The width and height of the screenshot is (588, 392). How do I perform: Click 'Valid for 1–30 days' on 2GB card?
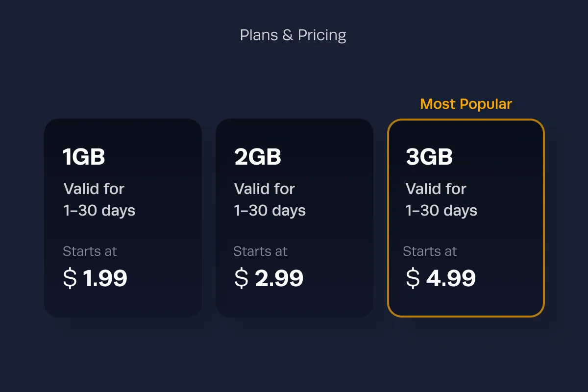tap(270, 200)
